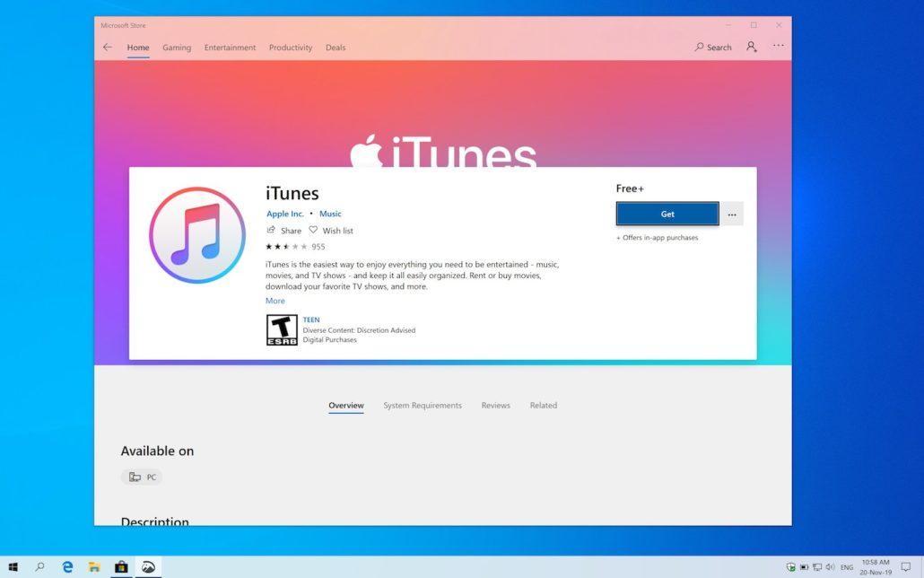
Task: Click the Offers in-app purchases note
Action: [x=657, y=238]
